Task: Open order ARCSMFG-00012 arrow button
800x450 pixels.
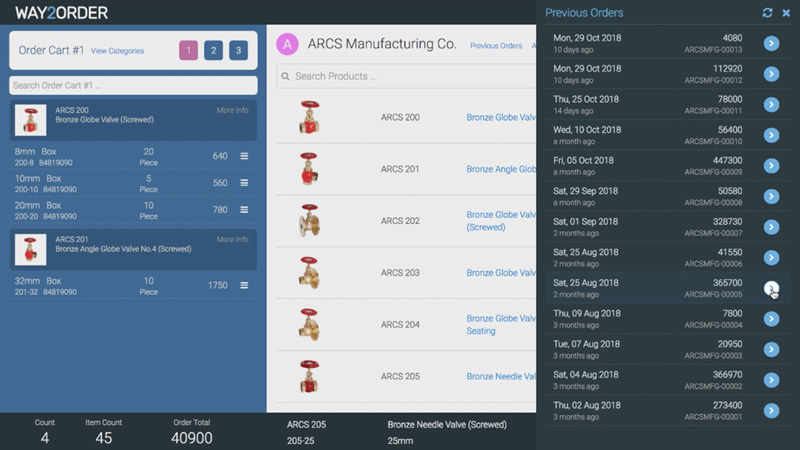Action: click(x=771, y=74)
